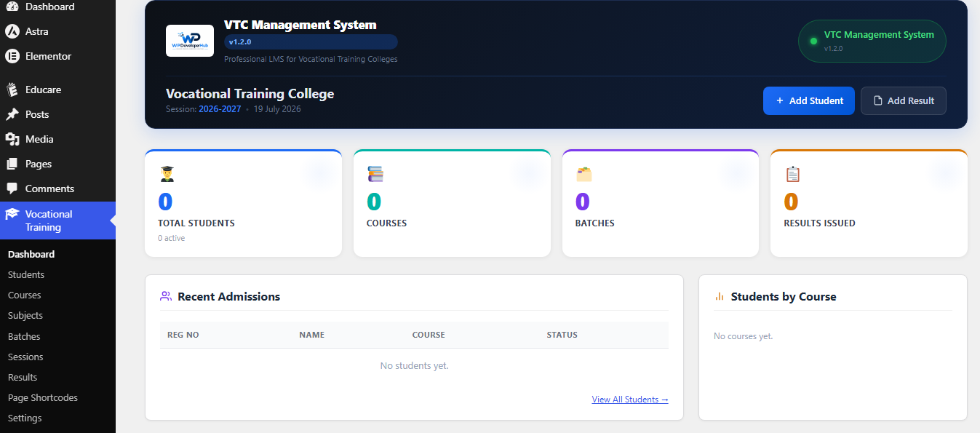The height and width of the screenshot is (433, 980).
Task: Click the Comments speech bubble icon
Action: coord(12,188)
